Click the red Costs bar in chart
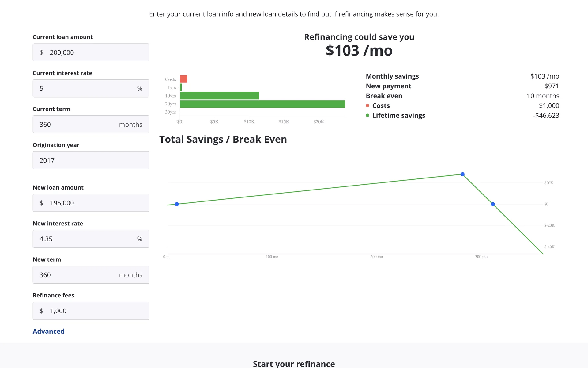This screenshot has height=368, width=588. [x=183, y=79]
